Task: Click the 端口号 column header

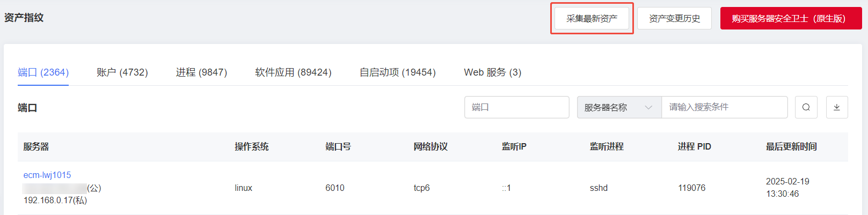Action: tap(338, 146)
